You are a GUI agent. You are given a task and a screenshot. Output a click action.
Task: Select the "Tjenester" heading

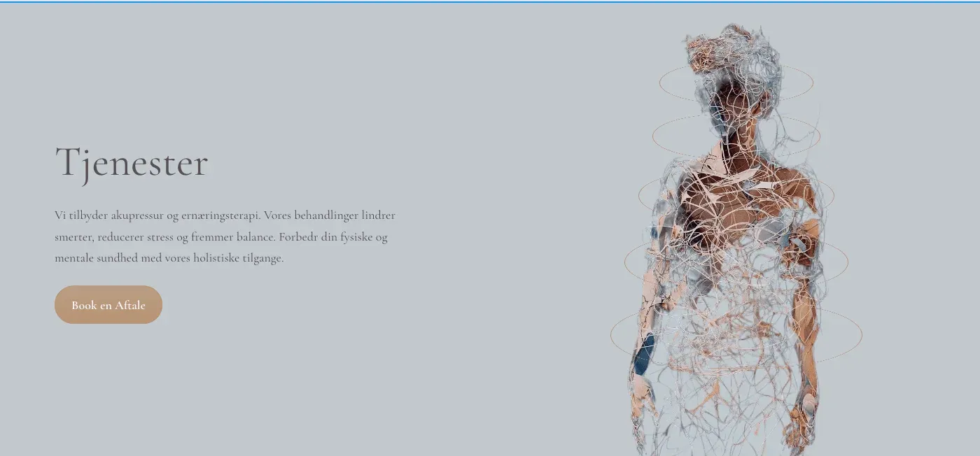(132, 163)
